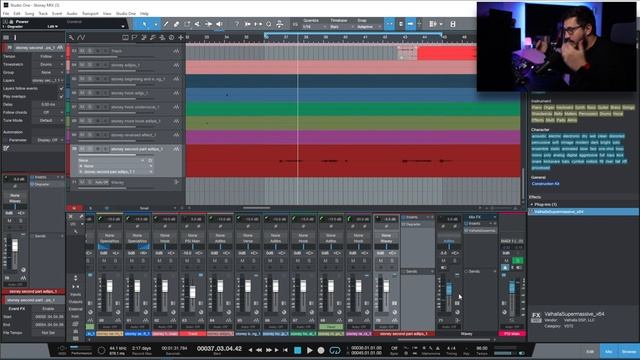Show mixer Inputs section
The height and width of the screenshot is (360, 640).
(76, 294)
